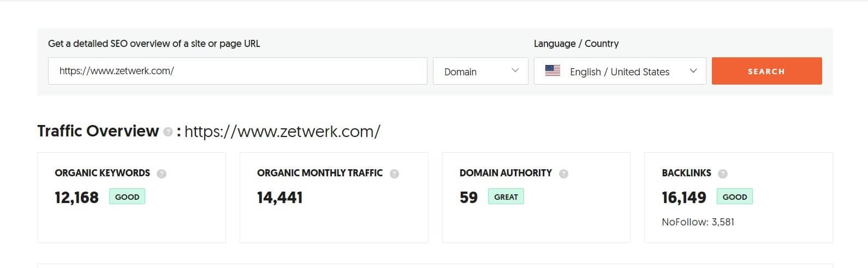Click the 14,441 monthly traffic number
The width and height of the screenshot is (868, 268).
[280, 197]
